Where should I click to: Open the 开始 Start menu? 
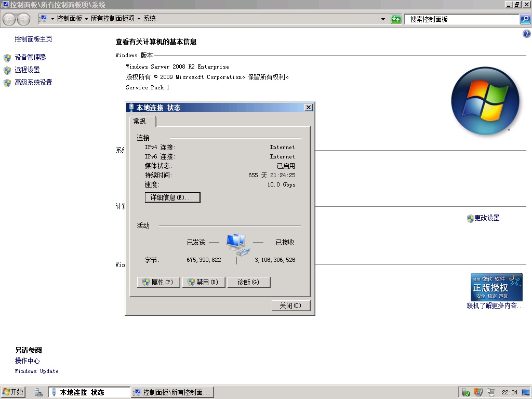pyautogui.click(x=13, y=392)
